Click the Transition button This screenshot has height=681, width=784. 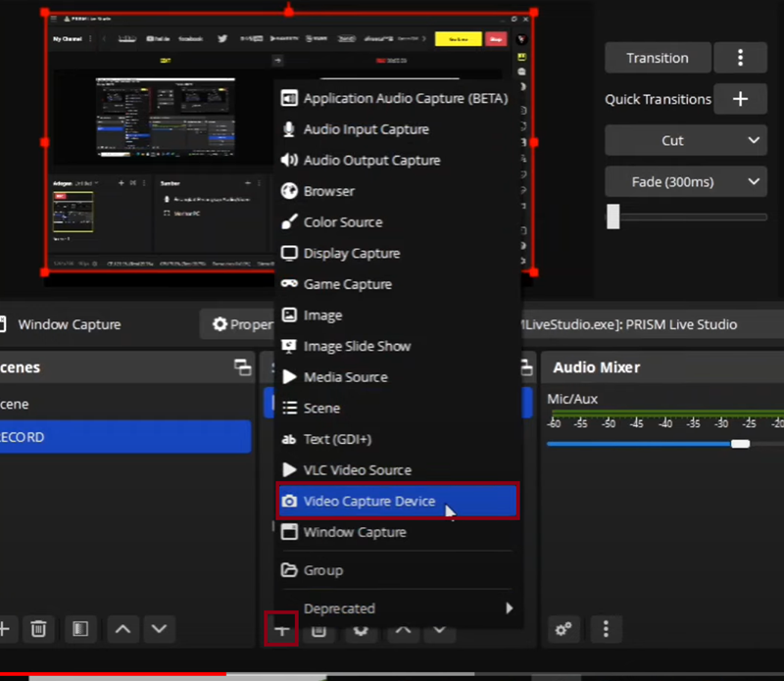[657, 58]
